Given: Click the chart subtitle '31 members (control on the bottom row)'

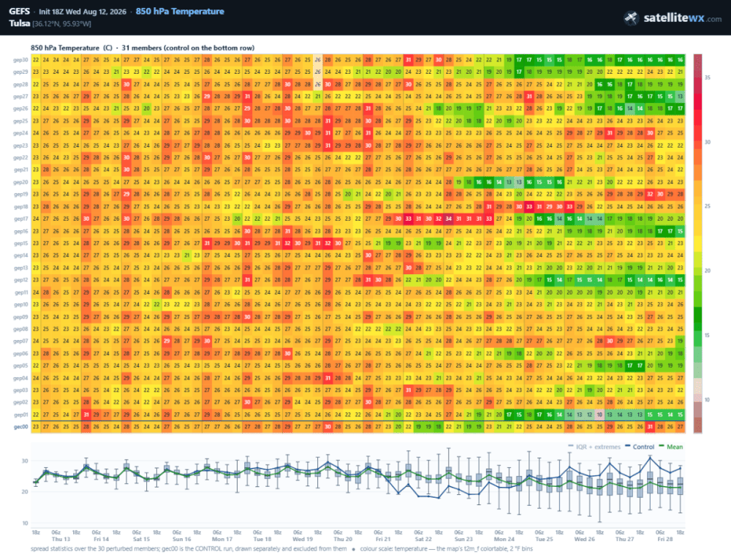Looking at the screenshot, I should (188, 48).
